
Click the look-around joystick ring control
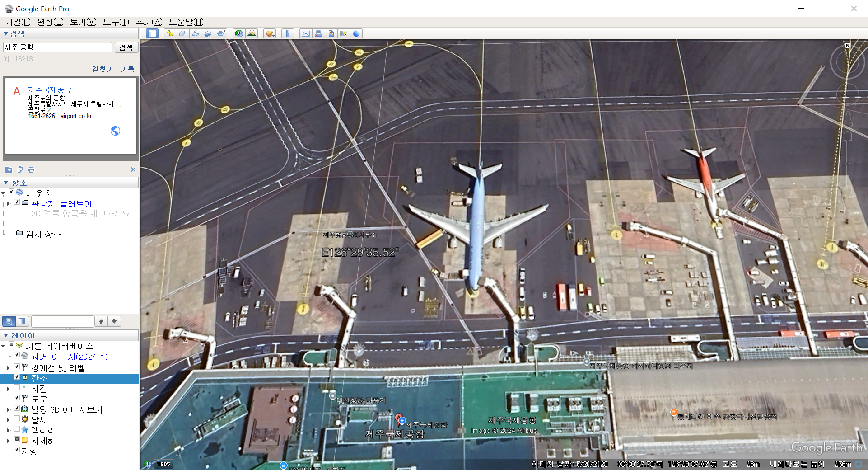coord(847,62)
